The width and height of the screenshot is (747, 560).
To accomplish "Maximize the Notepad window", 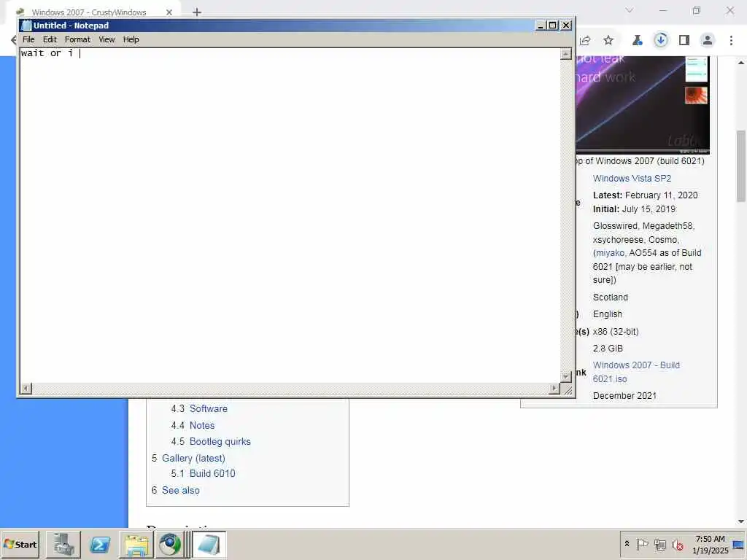I will tap(553, 26).
